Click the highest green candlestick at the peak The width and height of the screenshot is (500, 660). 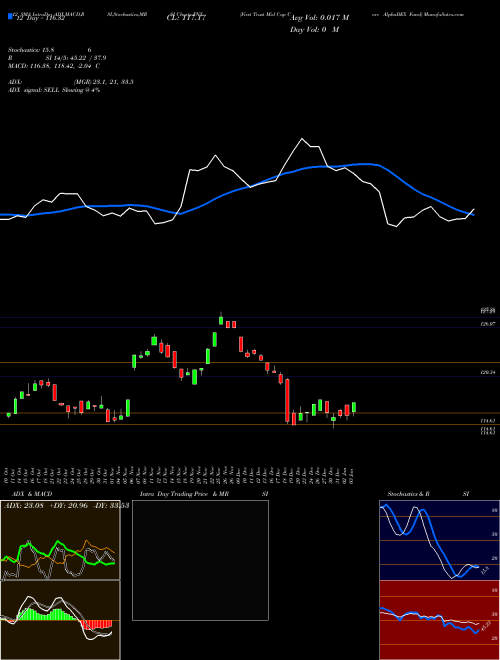pos(221,320)
